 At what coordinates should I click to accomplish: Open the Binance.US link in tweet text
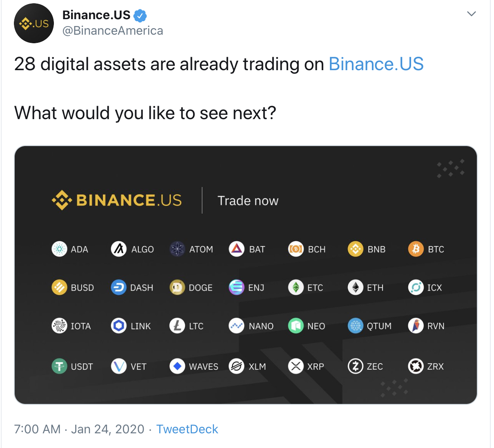click(376, 64)
